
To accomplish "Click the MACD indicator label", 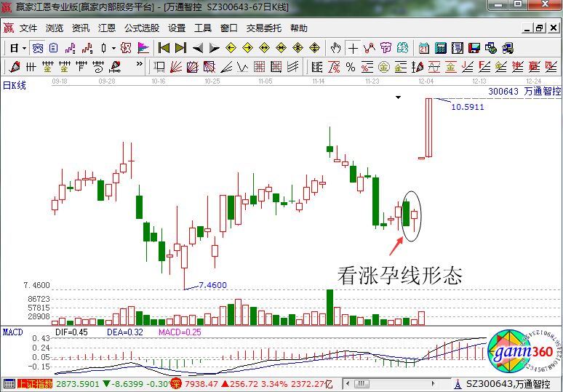I will [12, 332].
